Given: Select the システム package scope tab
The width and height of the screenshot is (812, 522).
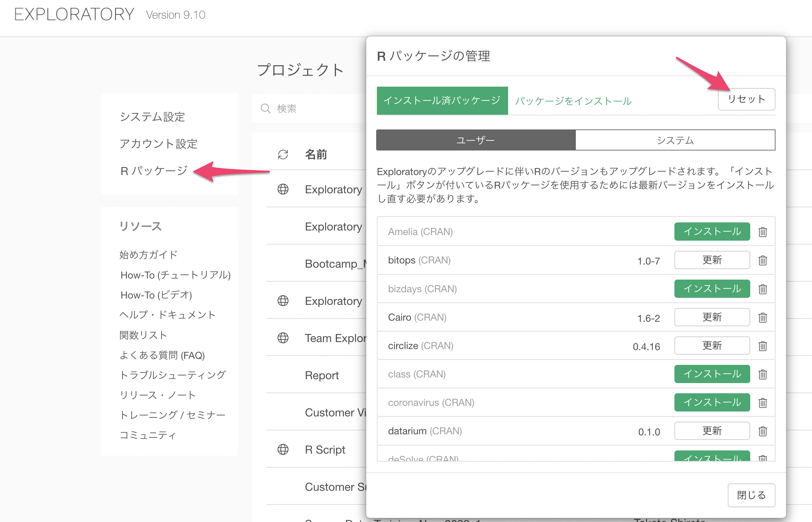Looking at the screenshot, I should click(x=675, y=140).
